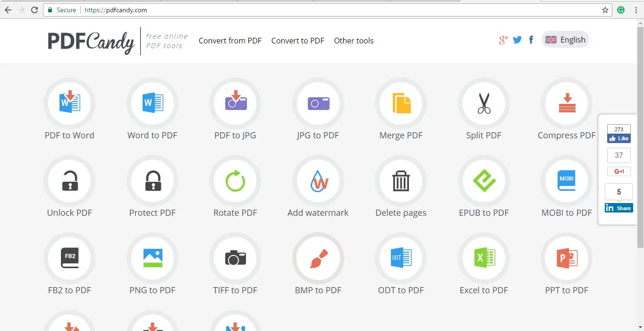Click the Secure padlock site info
This screenshot has height=331, width=644.
pyautogui.click(x=62, y=10)
